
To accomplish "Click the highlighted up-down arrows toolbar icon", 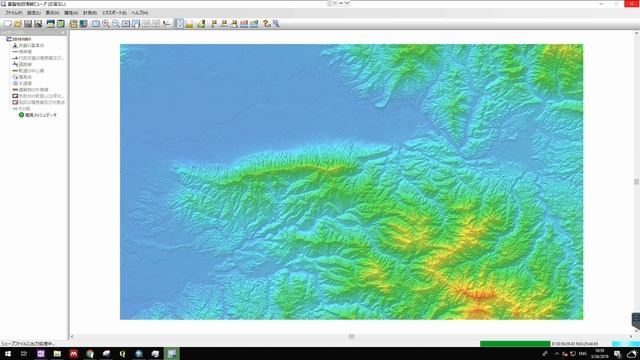I will click(x=179, y=24).
